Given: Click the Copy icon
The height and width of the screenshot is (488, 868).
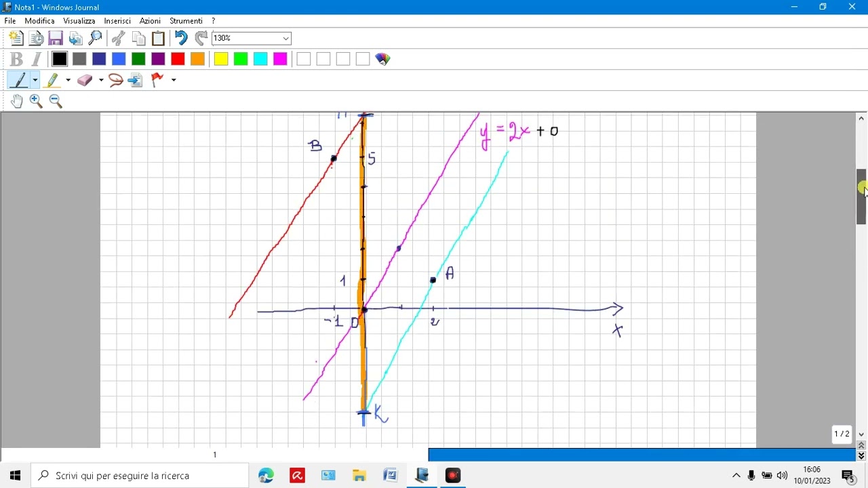Looking at the screenshot, I should 138,39.
